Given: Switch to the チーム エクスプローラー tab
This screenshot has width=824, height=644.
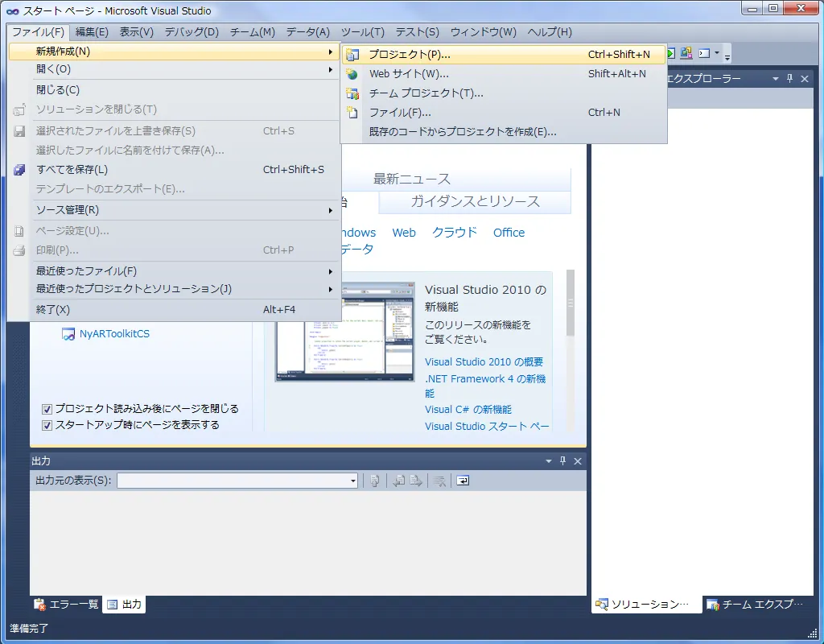Looking at the screenshot, I should tap(754, 605).
